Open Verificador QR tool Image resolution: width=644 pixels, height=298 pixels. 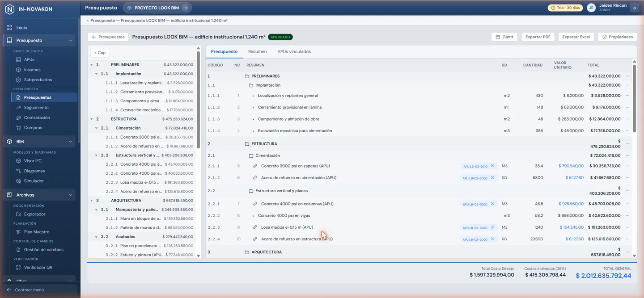tap(38, 268)
